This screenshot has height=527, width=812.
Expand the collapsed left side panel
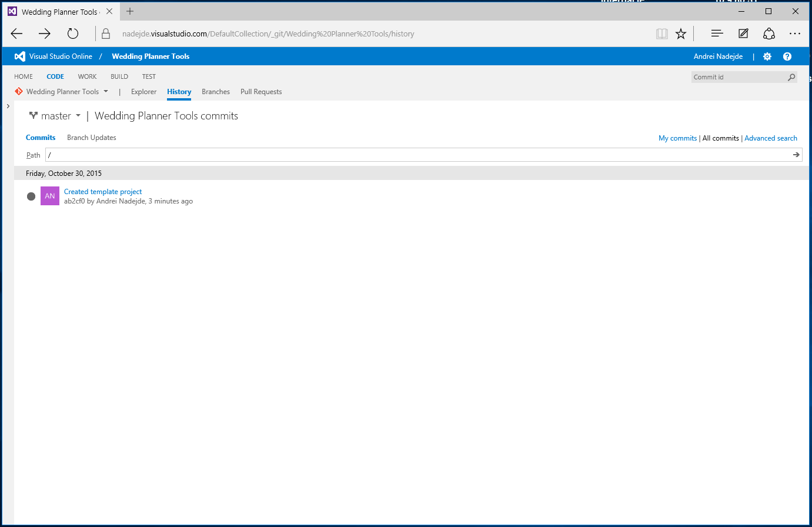pos(8,106)
